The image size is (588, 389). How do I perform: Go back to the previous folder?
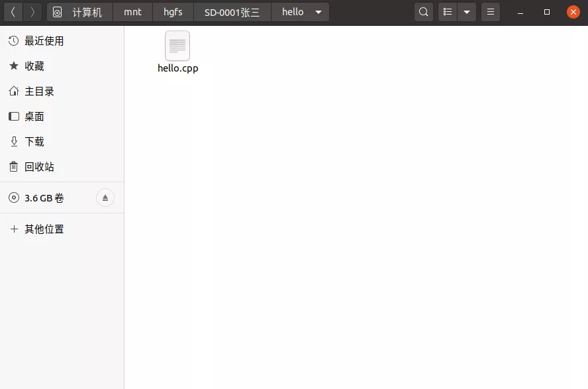tap(13, 12)
